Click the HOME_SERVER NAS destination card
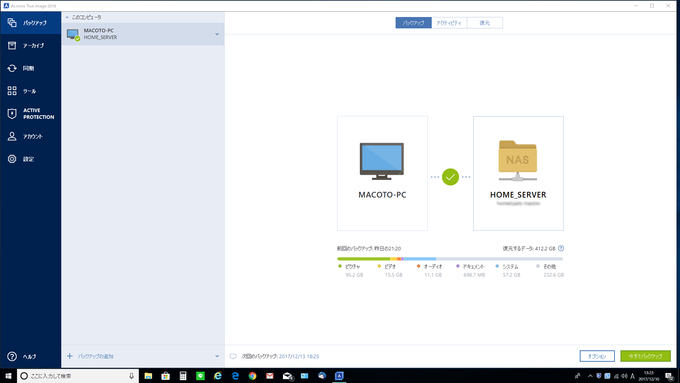Screen dimensions: 680x383 518,173
